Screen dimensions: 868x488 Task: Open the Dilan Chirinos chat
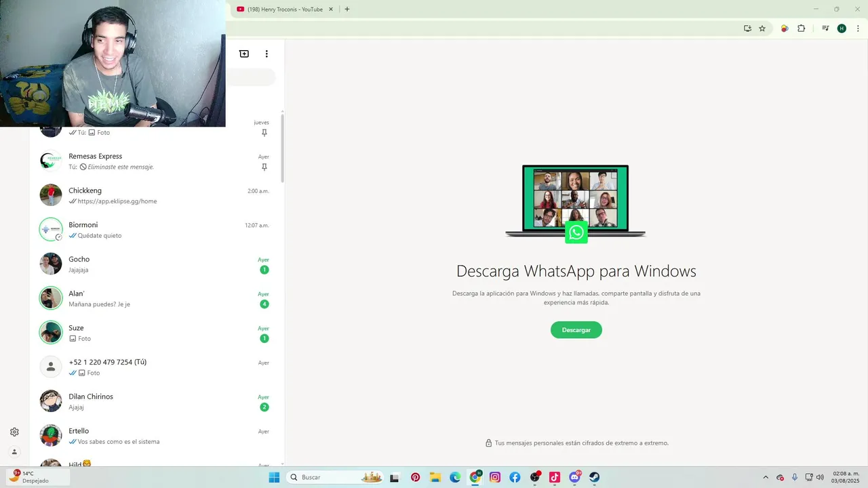(155, 401)
